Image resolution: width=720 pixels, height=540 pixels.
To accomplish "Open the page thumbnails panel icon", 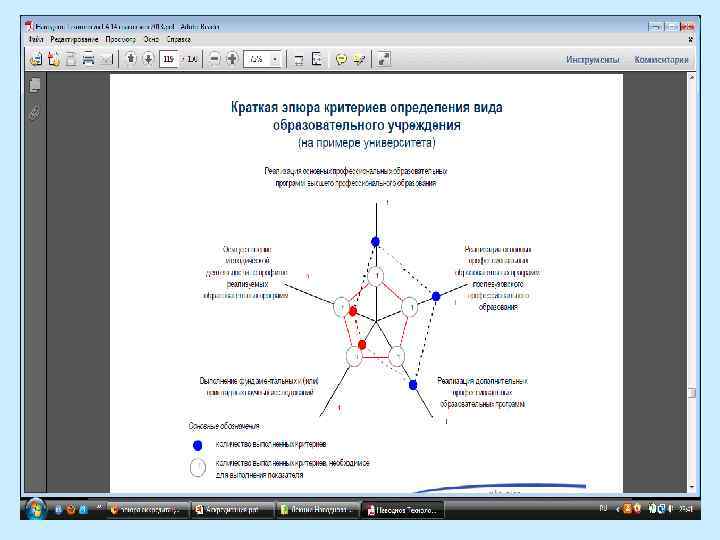I will click(x=35, y=85).
